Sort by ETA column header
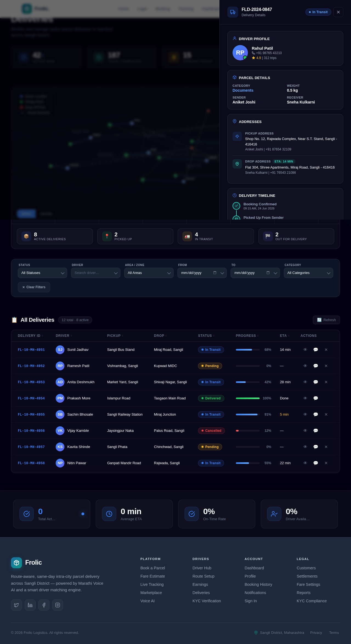 tap(285, 336)
